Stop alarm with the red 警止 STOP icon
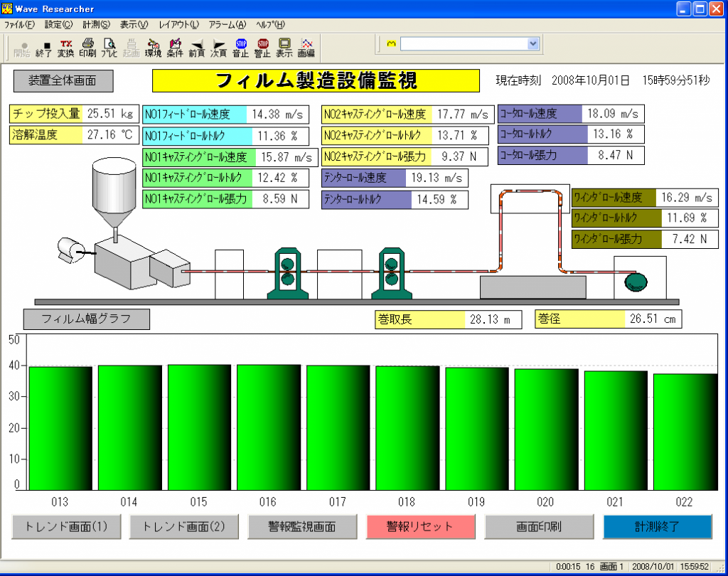 (262, 48)
